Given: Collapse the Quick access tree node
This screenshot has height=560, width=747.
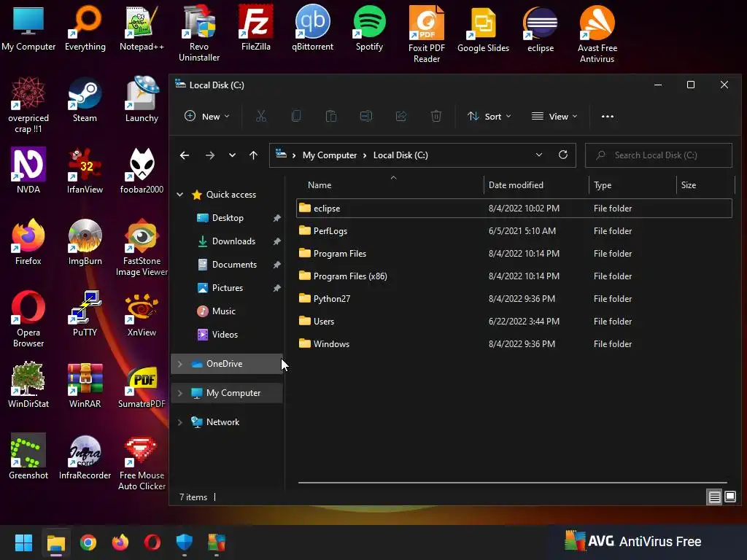Looking at the screenshot, I should [x=180, y=194].
